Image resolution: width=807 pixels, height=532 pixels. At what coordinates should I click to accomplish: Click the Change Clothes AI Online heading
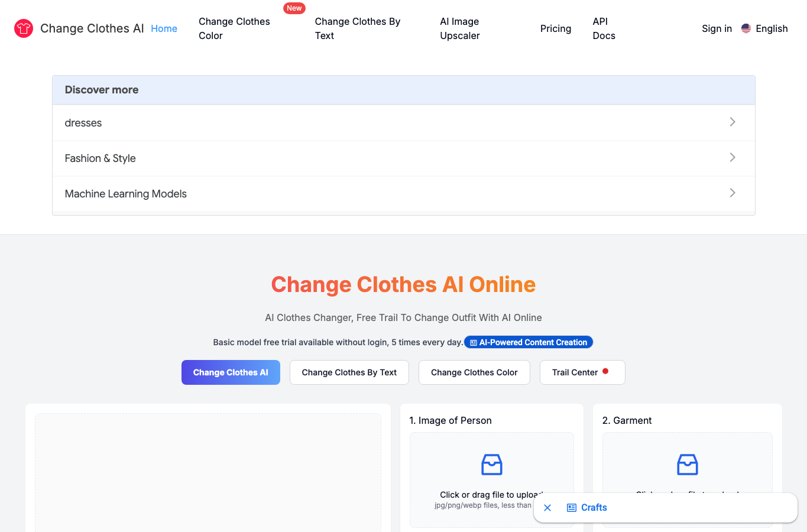[x=403, y=284]
